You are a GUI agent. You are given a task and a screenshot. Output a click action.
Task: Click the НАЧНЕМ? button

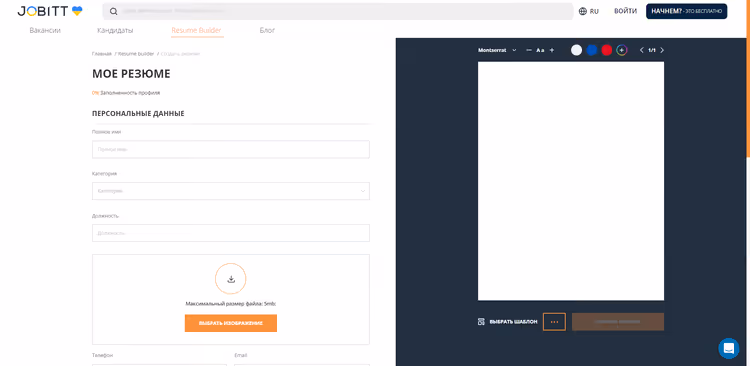(686, 11)
